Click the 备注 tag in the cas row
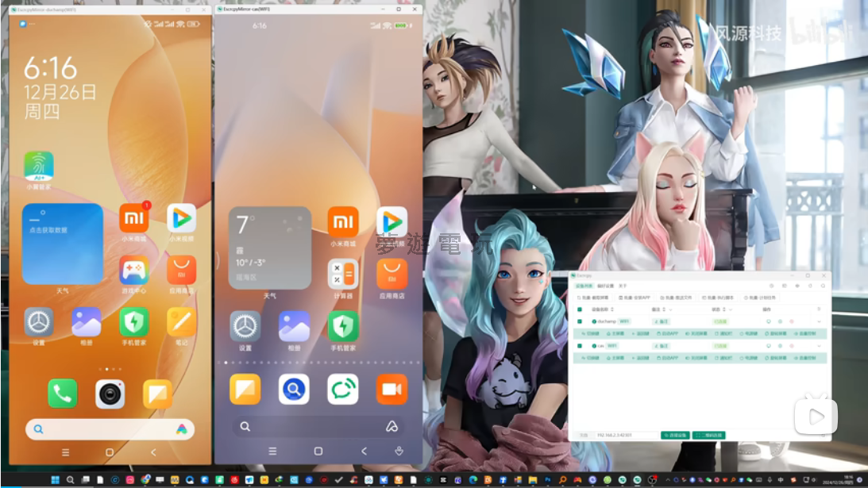The image size is (868, 488). (x=661, y=346)
